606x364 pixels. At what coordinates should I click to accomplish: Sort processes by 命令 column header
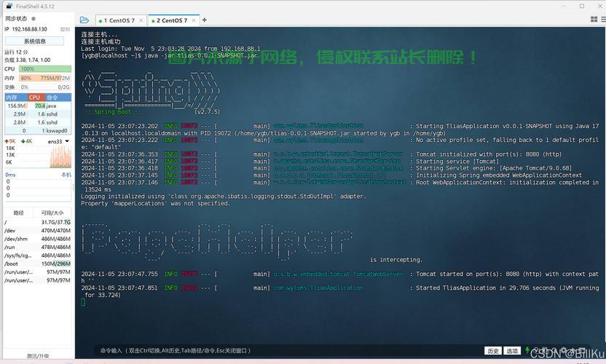pyautogui.click(x=58, y=98)
